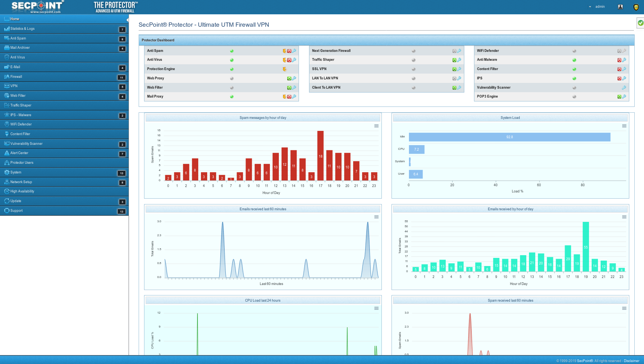The width and height of the screenshot is (644, 364).
Task: Select VPN in the sidebar
Action: [64, 86]
